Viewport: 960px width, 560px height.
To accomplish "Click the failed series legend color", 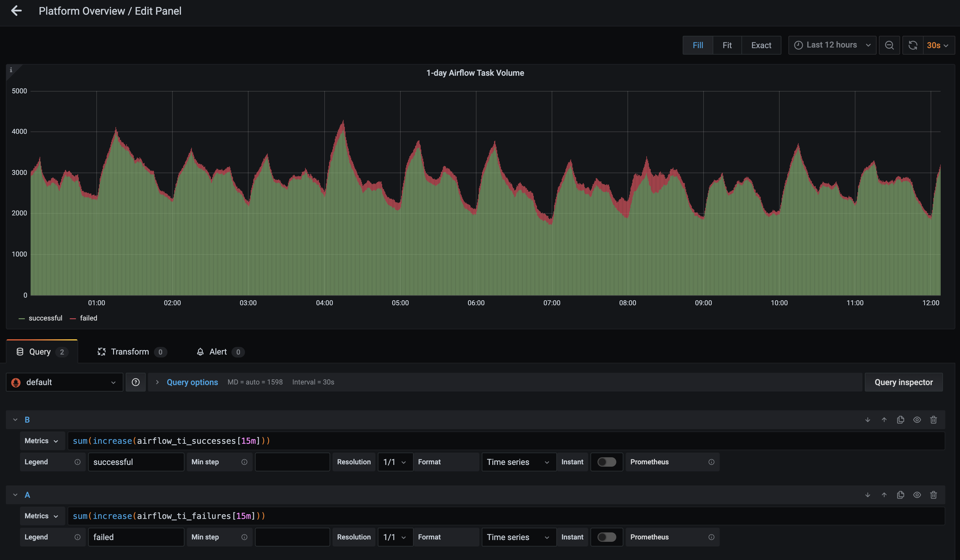I will point(73,318).
